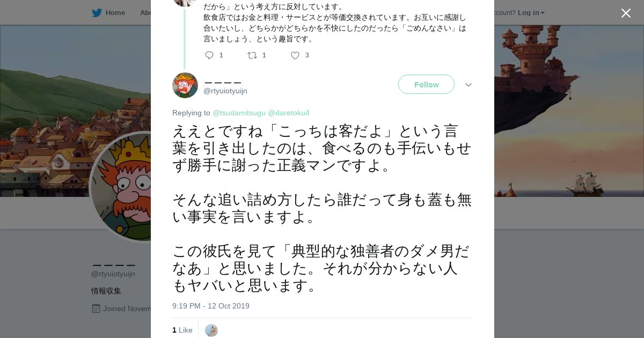Click the calendar icon beside Joined date
Image resolution: width=644 pixels, height=338 pixels.
pos(96,308)
